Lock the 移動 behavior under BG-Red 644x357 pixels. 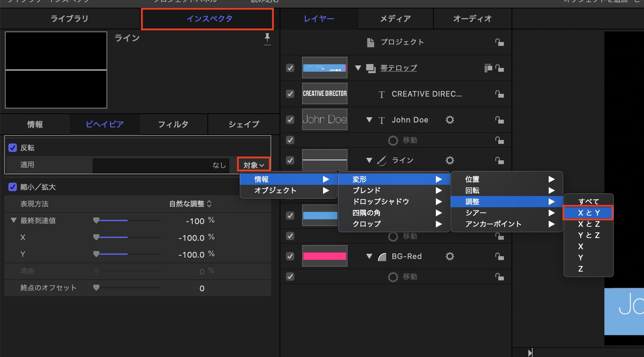click(499, 276)
